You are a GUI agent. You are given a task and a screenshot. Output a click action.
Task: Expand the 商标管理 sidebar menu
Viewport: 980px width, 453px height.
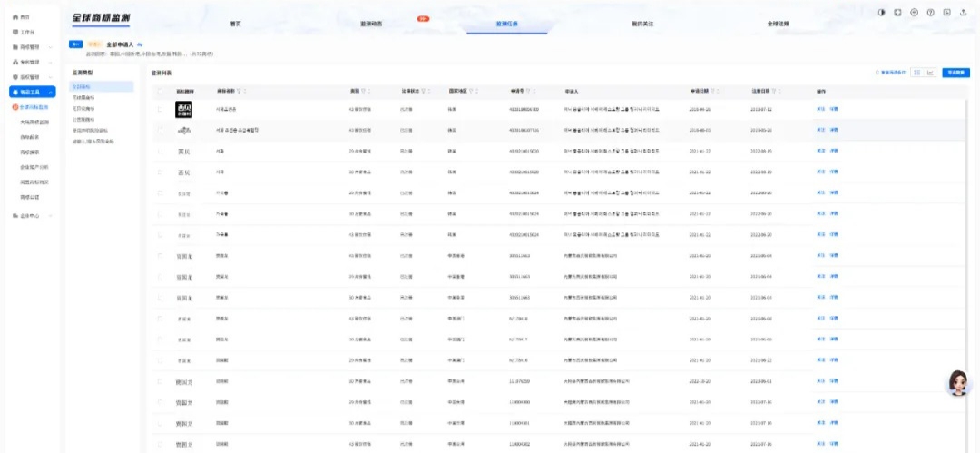pyautogui.click(x=50, y=46)
